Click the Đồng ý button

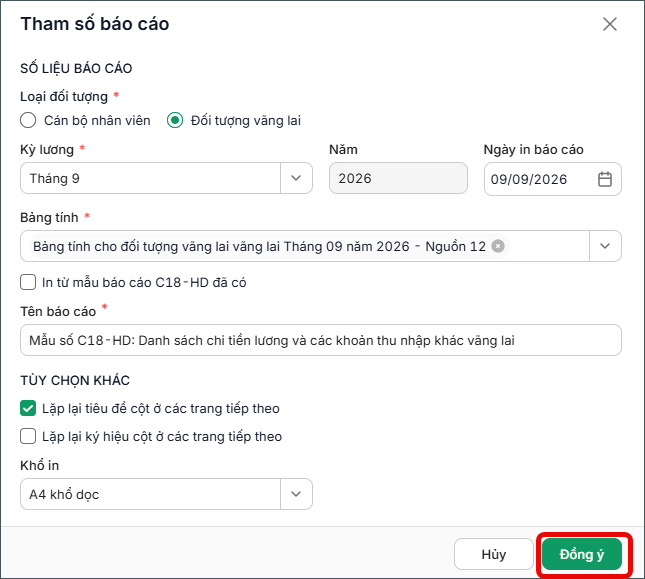pyautogui.click(x=582, y=554)
